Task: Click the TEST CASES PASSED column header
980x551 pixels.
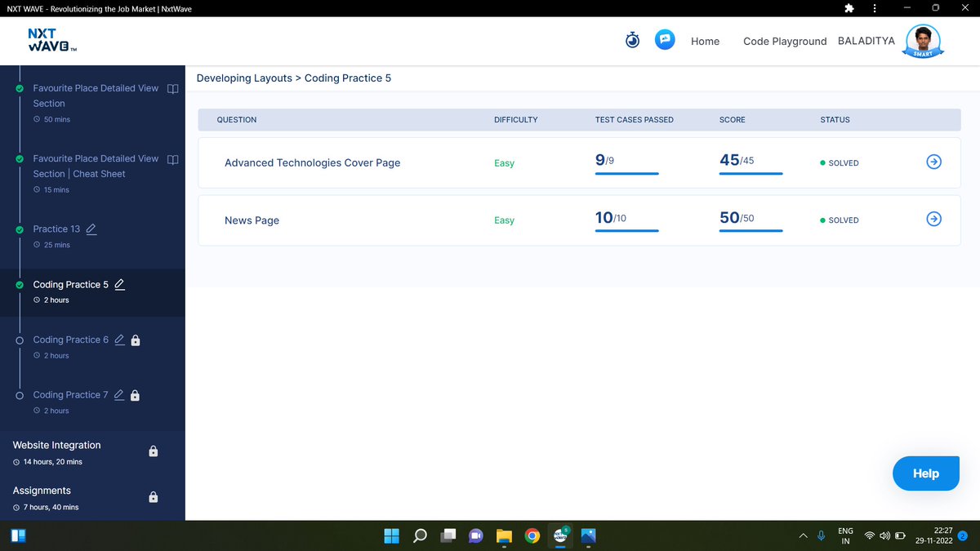Action: (x=635, y=120)
